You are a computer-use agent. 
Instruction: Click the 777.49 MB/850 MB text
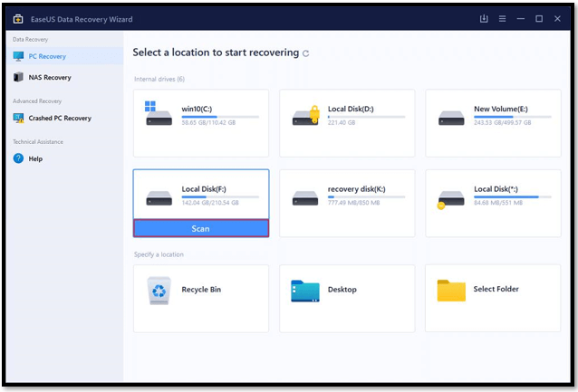click(353, 203)
